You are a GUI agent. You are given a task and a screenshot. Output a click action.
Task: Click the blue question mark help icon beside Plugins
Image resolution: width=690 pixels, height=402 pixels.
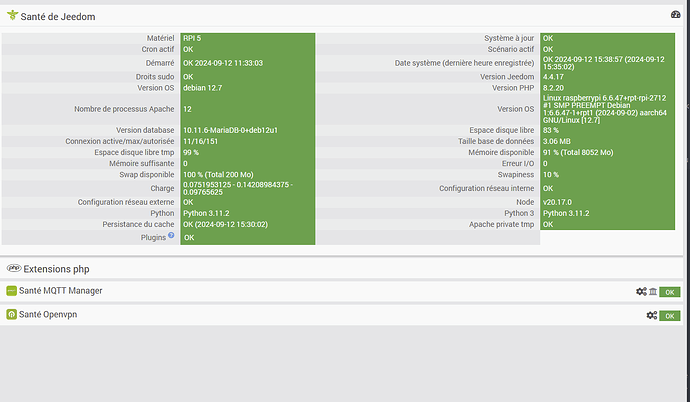171,235
